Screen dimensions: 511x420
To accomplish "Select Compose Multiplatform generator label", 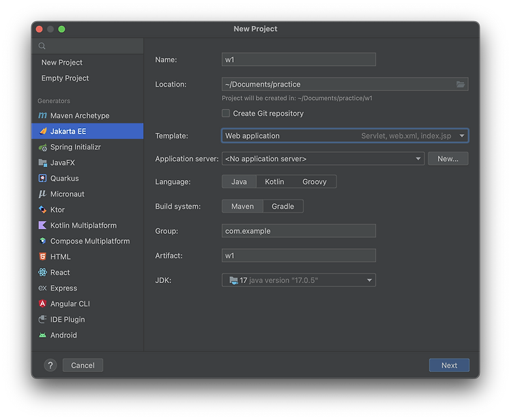I will (90, 241).
